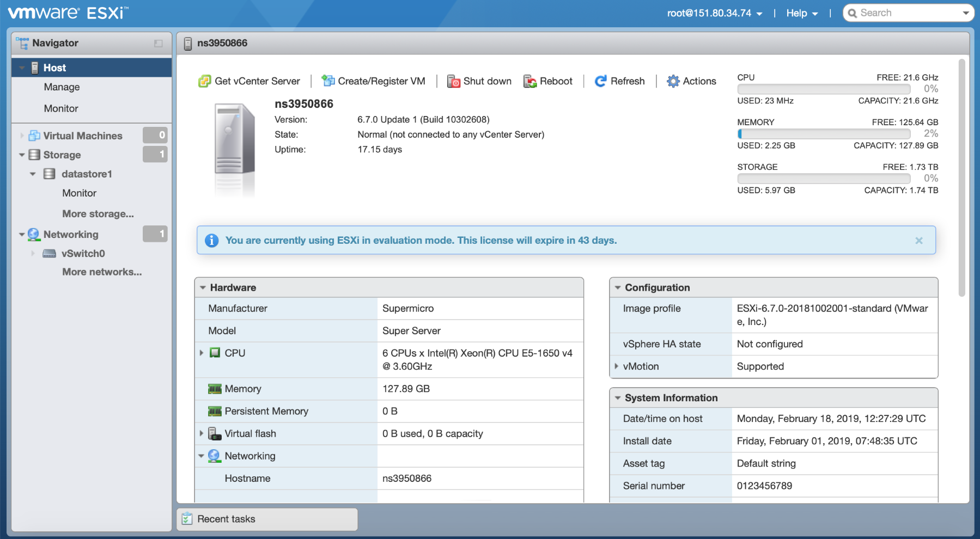
Task: Open the Search box dropdown arrow
Action: (966, 13)
